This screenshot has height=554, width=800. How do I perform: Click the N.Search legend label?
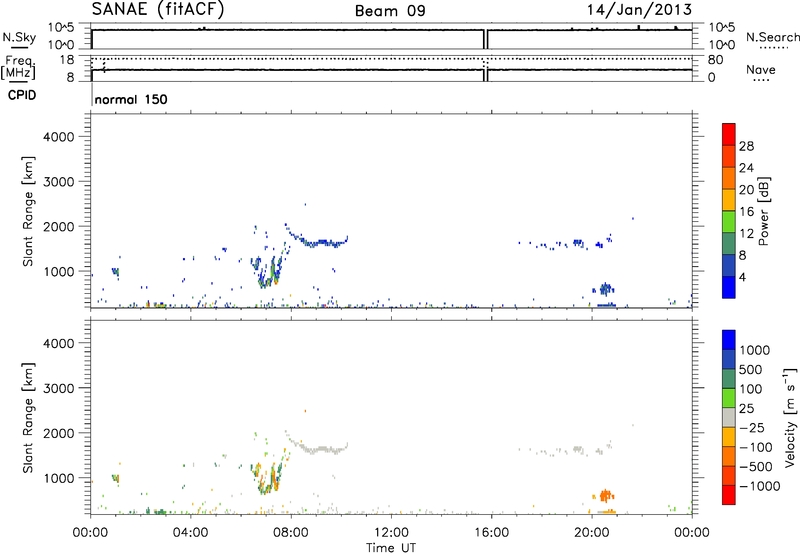coord(772,37)
